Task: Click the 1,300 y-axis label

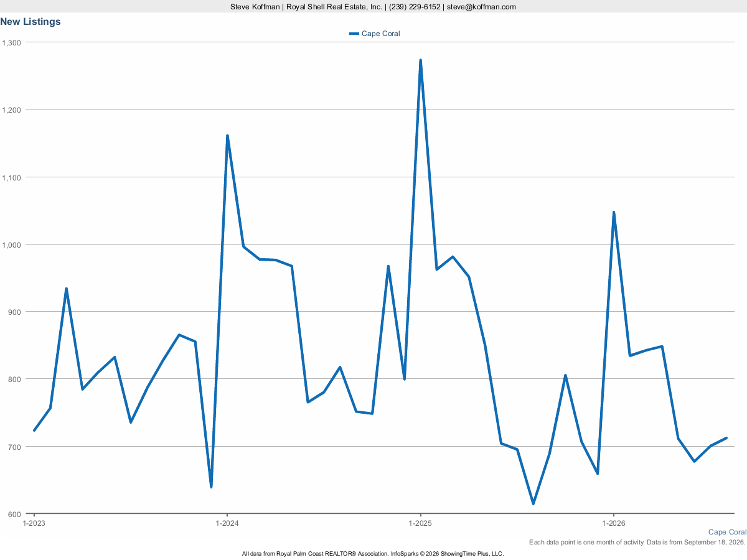Action: coord(11,42)
